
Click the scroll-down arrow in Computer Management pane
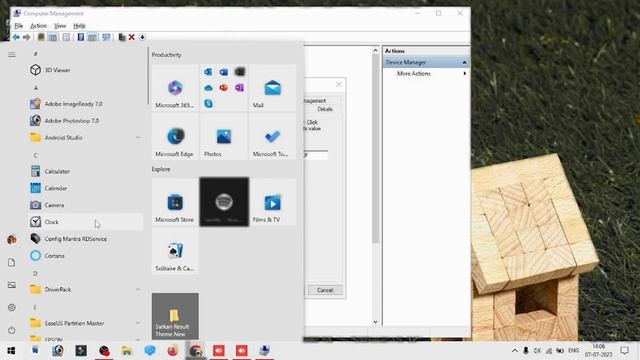pos(375,322)
